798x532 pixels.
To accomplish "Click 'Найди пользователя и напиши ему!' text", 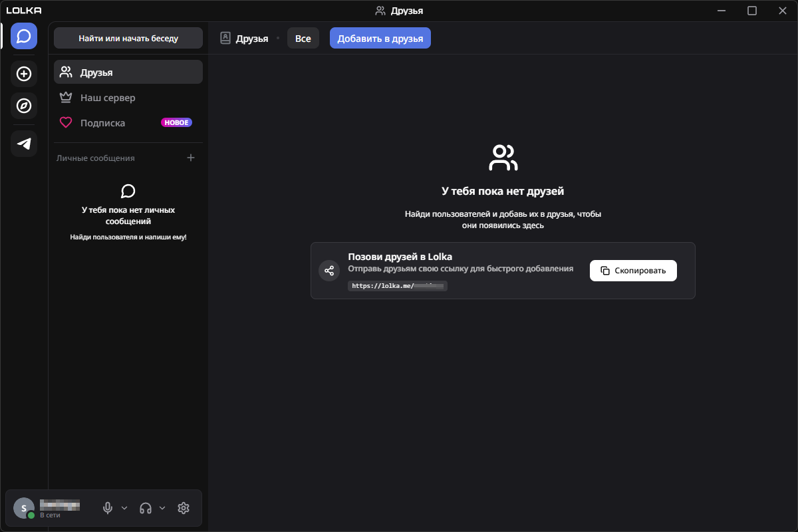I will [x=128, y=237].
